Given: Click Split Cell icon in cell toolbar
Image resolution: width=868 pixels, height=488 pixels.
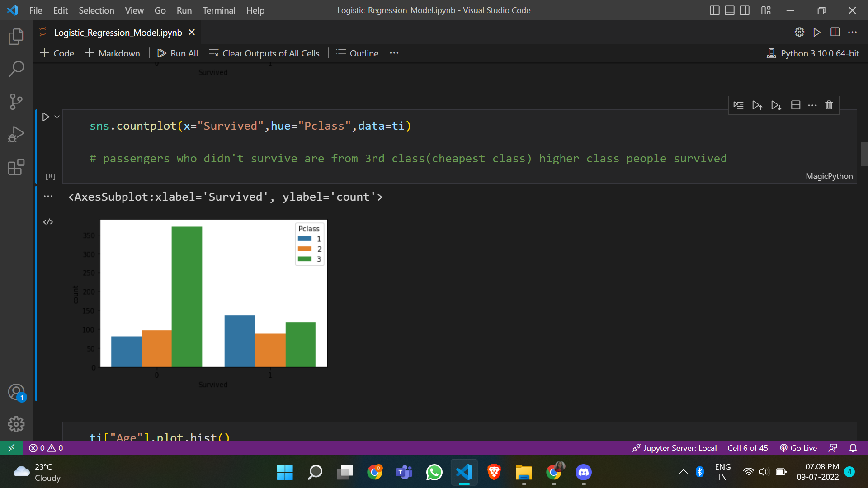Looking at the screenshot, I should 796,105.
